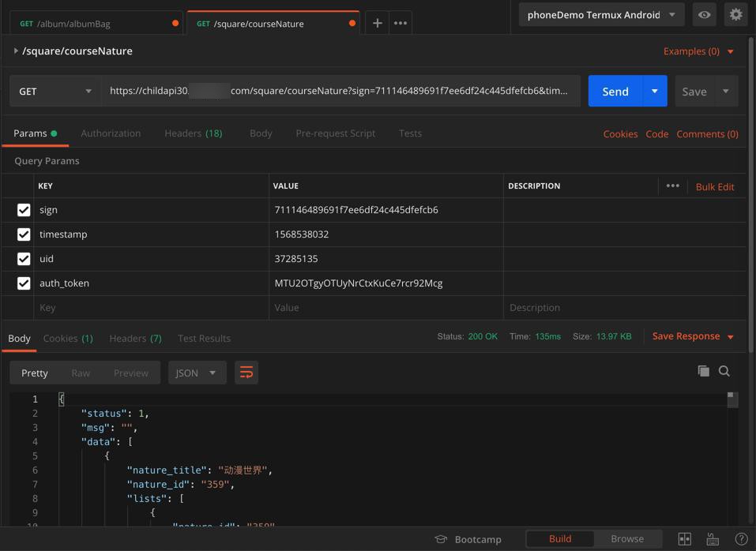Open Save Response dropdown
The width and height of the screenshot is (756, 551).
point(693,336)
